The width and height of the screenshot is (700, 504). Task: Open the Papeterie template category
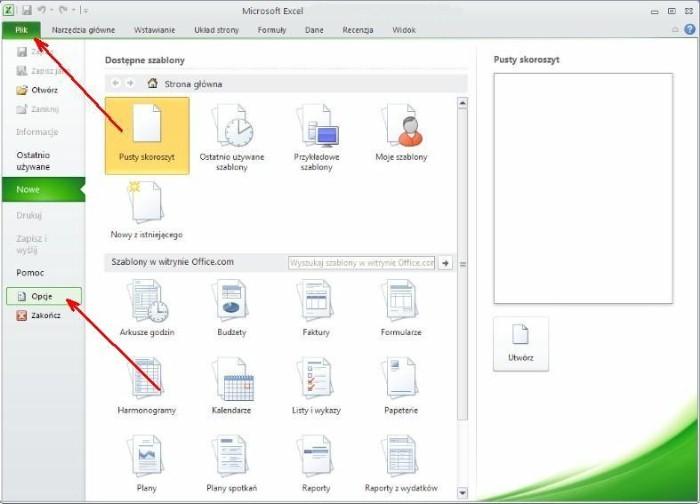coord(401,386)
